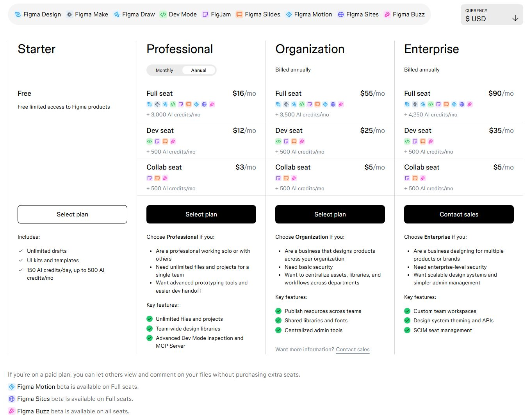Open the Figma Draw product tab
Viewport: 531px width, 420px height.
[134, 14]
